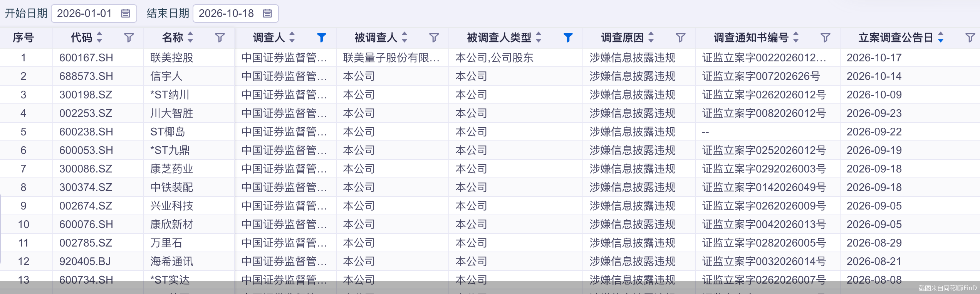Open filter for the 调查原因 column

click(x=681, y=37)
